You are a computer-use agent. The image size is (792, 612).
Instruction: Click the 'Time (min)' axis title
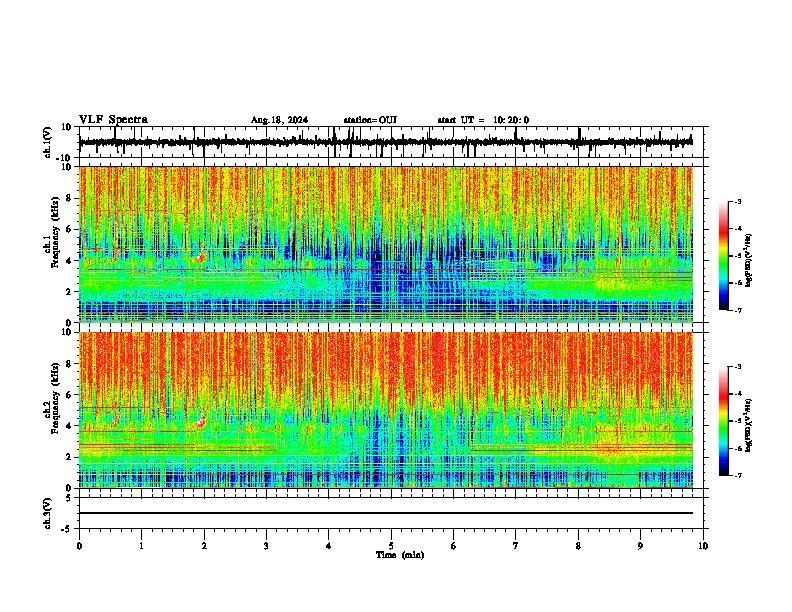(x=400, y=555)
